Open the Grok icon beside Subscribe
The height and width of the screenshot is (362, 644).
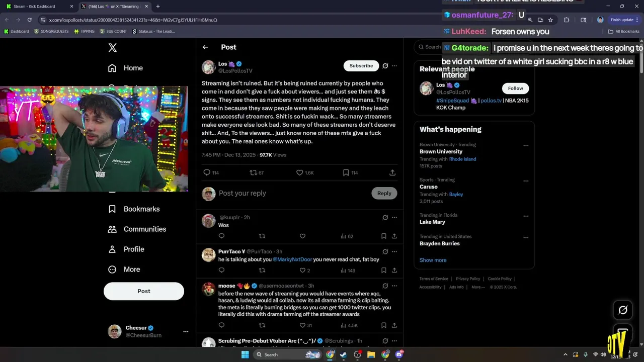tap(385, 66)
